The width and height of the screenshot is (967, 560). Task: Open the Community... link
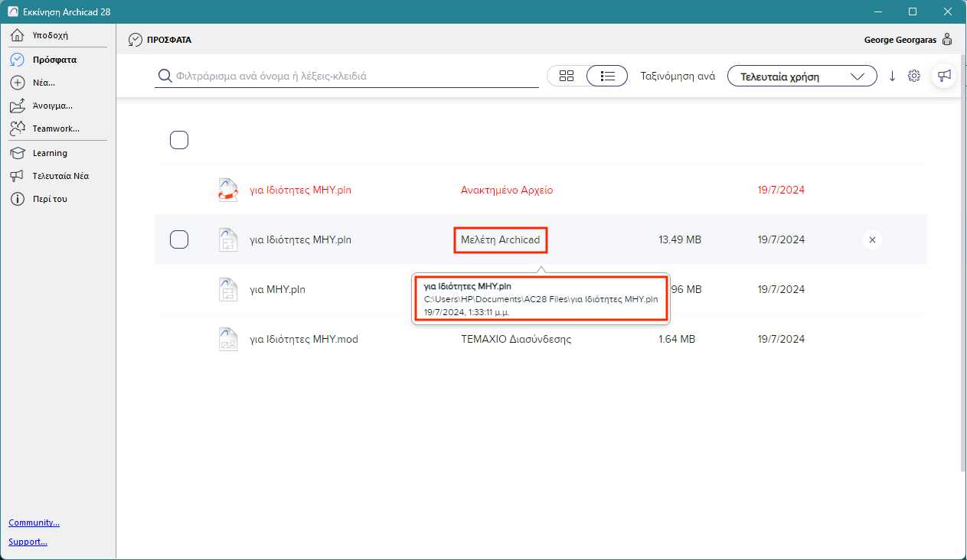34,523
